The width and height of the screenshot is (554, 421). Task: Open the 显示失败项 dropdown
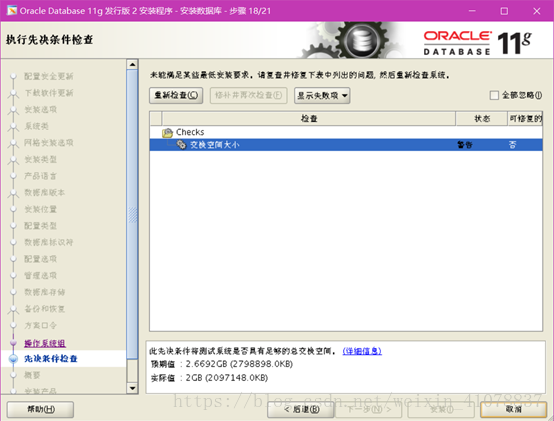[322, 96]
